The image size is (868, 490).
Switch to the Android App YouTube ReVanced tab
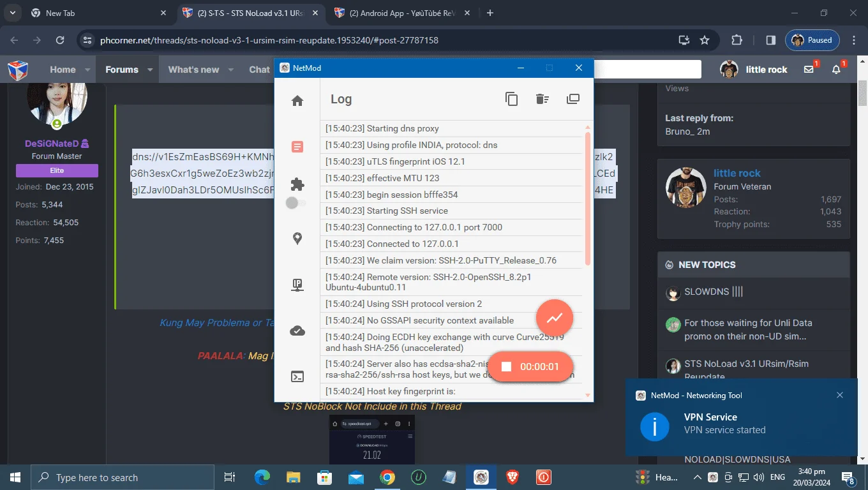(x=403, y=13)
